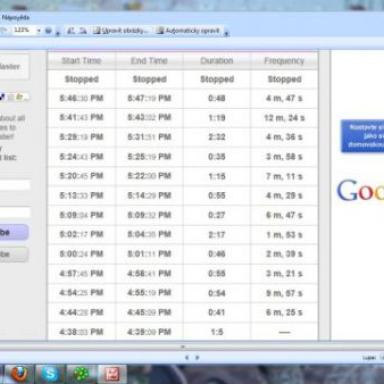
Task: Click the round icon next to zoom dropdown
Action: 48,31
